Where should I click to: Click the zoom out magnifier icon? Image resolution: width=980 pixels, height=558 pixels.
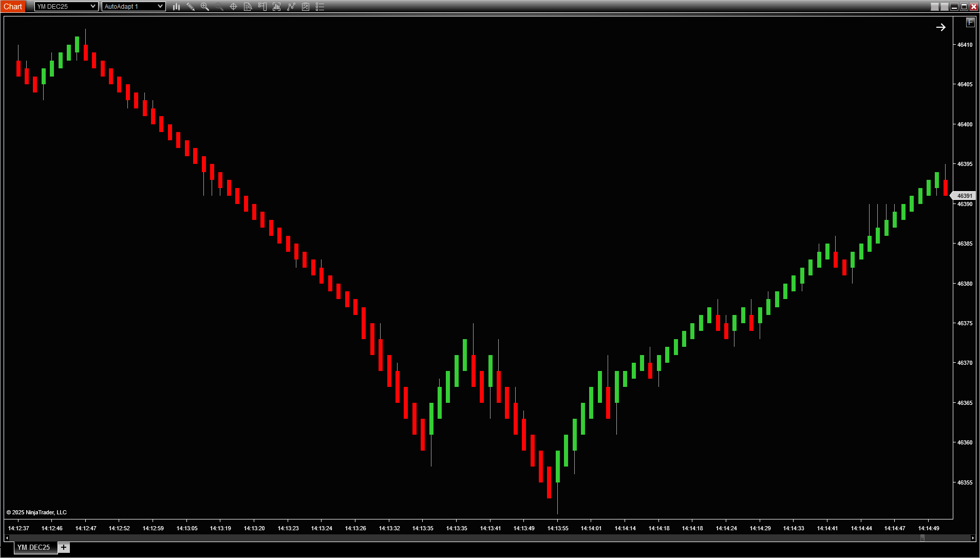[x=219, y=7]
